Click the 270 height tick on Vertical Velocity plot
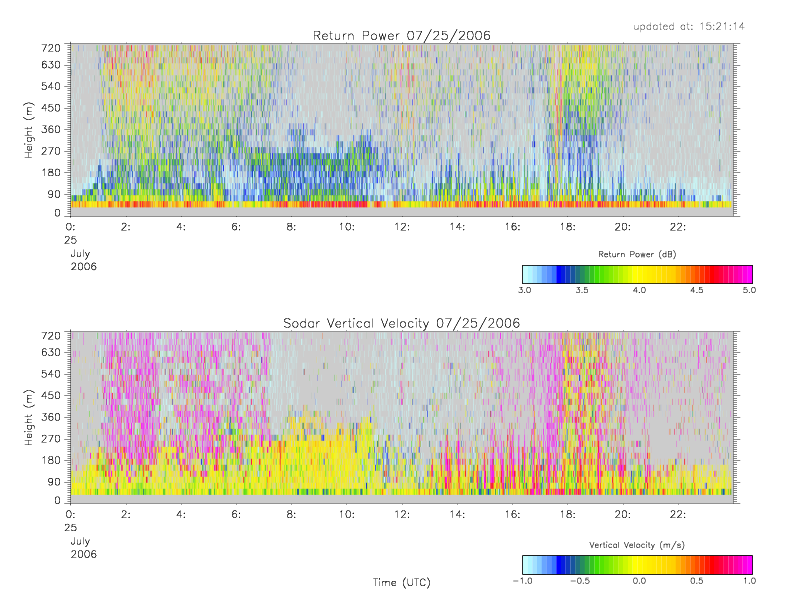 (x=50, y=439)
